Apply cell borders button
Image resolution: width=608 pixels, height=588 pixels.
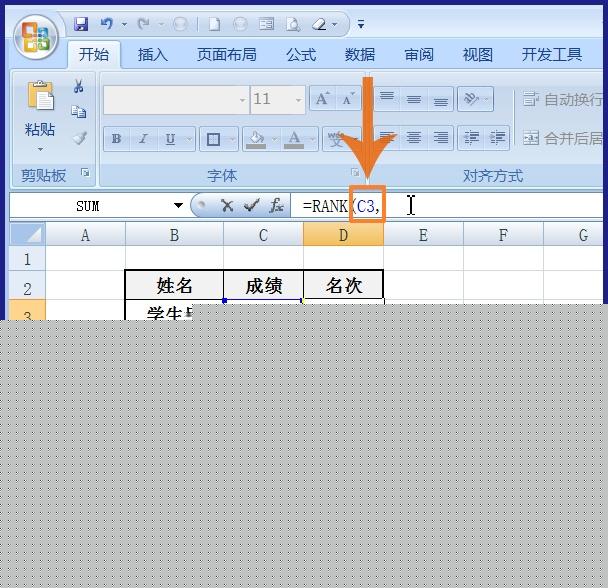pos(213,139)
